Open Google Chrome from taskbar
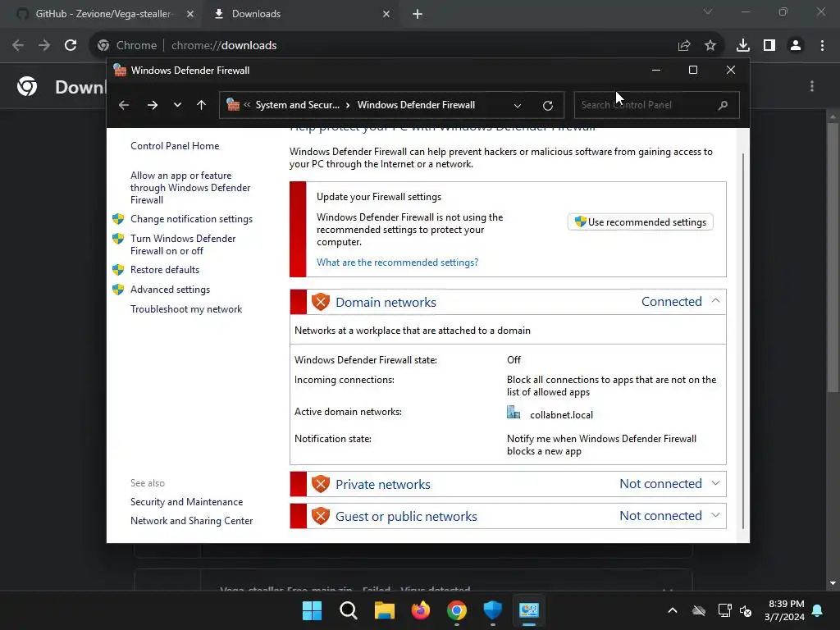840x630 pixels. [456, 610]
